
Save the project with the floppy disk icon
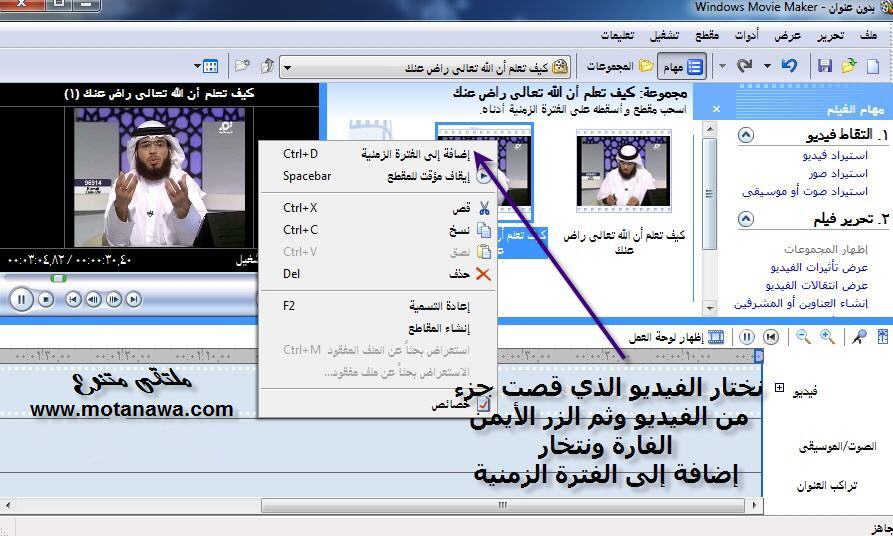825,66
